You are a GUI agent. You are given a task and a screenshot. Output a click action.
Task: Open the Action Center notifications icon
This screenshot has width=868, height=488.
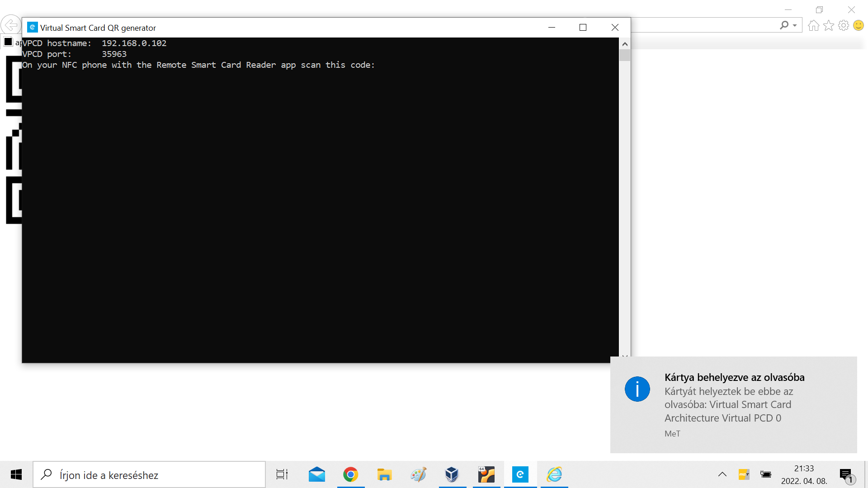(x=846, y=475)
